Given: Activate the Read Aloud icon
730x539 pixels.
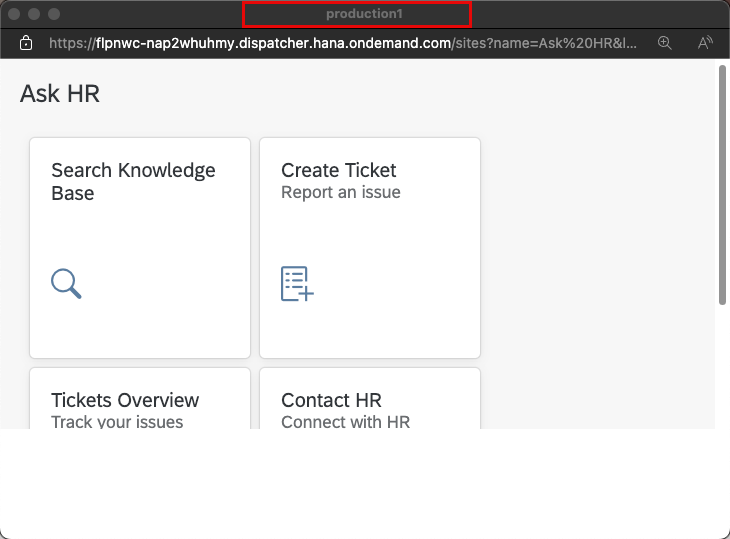Looking at the screenshot, I should [x=705, y=43].
